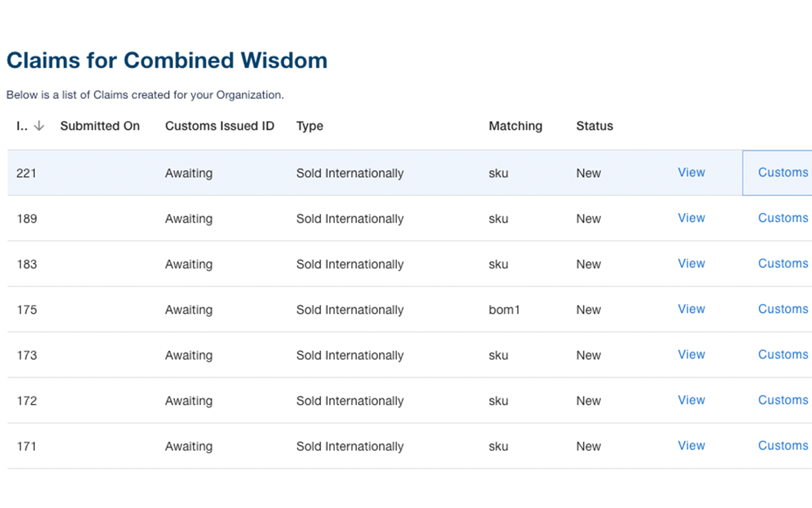View claim 172 details

tap(691, 400)
